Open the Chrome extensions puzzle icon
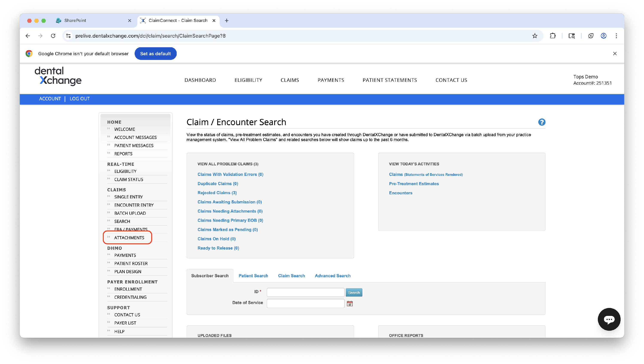 [553, 36]
